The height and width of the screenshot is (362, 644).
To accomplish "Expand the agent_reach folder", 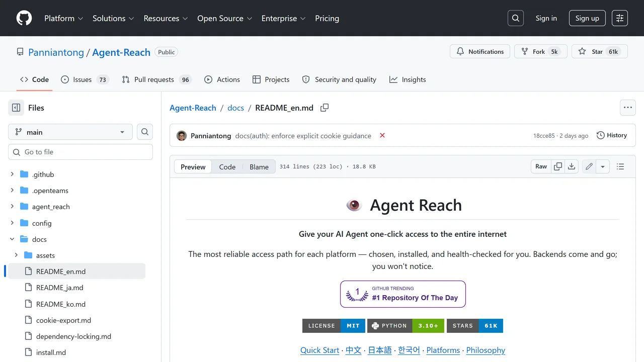I will (x=13, y=207).
